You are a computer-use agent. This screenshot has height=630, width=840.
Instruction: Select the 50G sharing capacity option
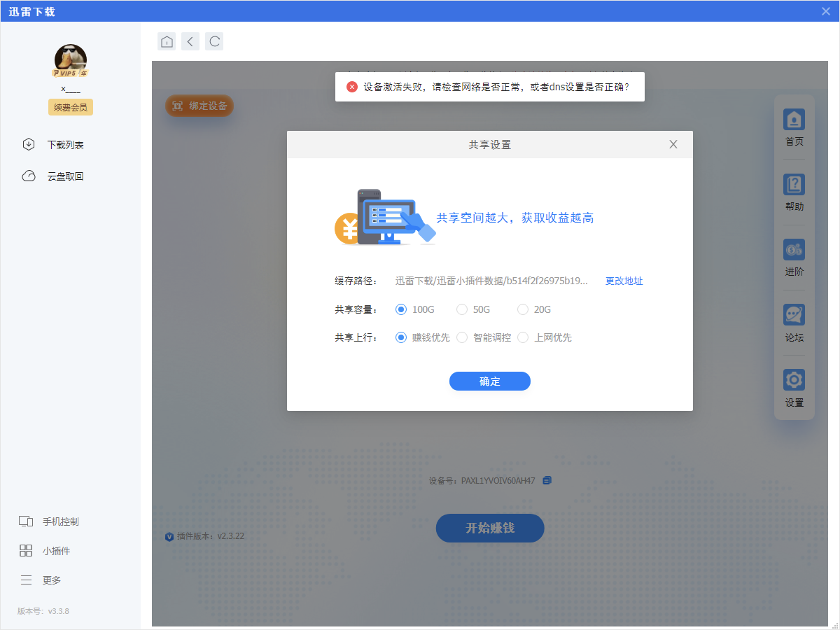click(x=473, y=309)
